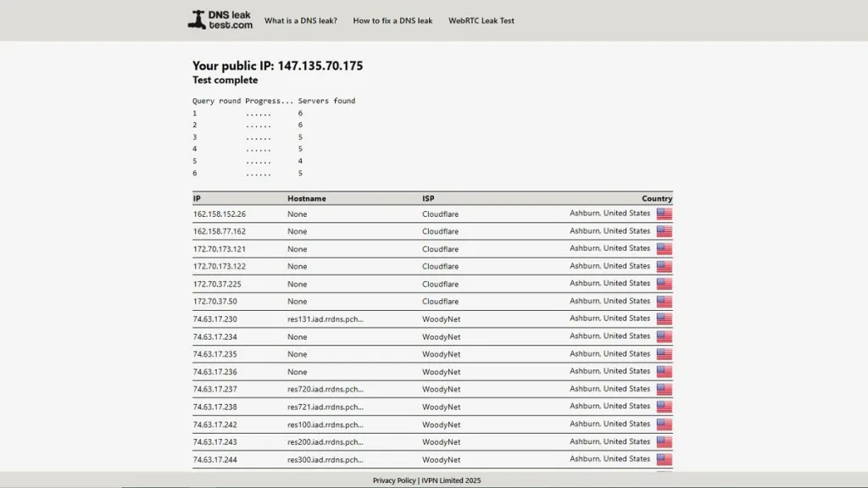Click the Hostname column header
This screenshot has height=488, width=868.
[306, 198]
